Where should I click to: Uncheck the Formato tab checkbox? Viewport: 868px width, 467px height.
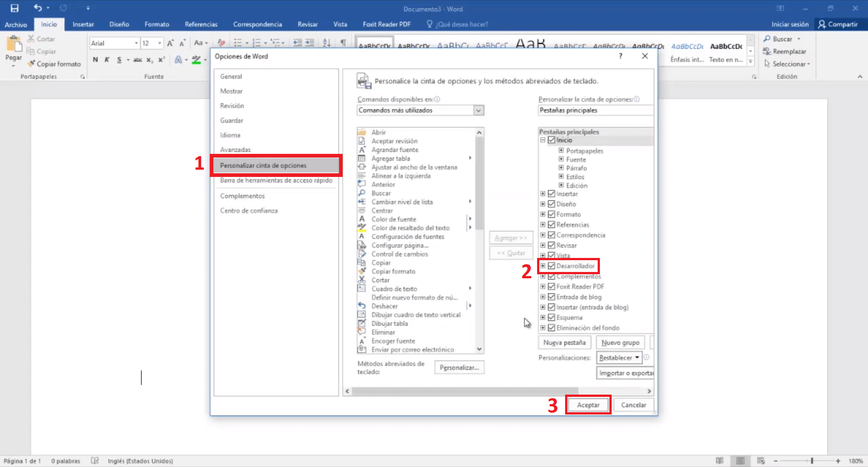pyautogui.click(x=551, y=214)
